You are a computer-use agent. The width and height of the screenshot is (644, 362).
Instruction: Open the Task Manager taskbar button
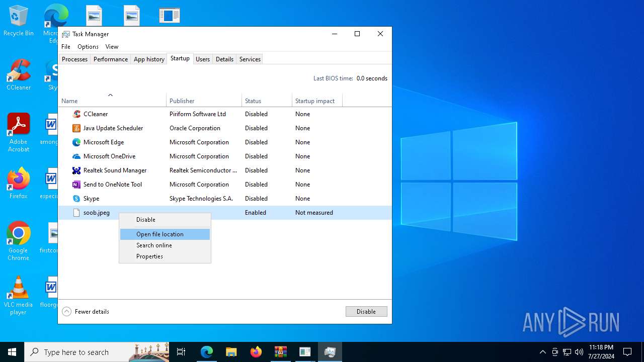pyautogui.click(x=330, y=352)
